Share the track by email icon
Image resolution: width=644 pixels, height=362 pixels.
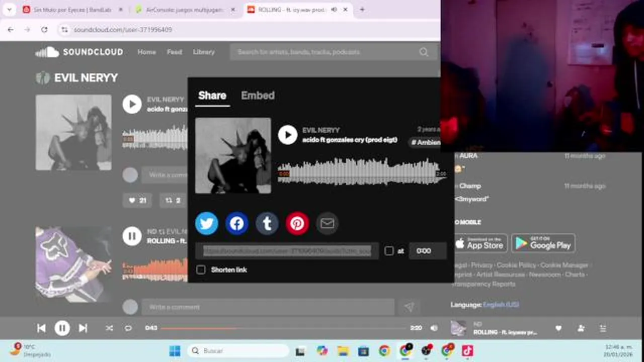[x=328, y=223]
